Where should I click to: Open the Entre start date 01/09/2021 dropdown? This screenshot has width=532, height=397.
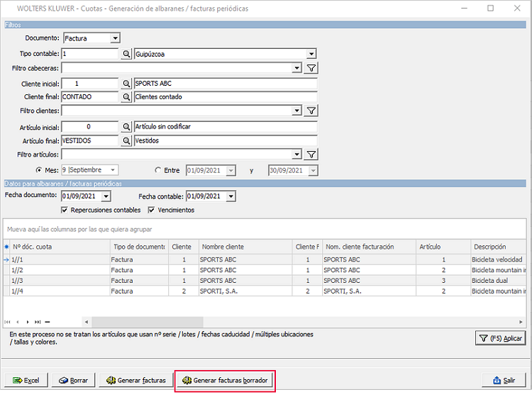[x=231, y=171]
